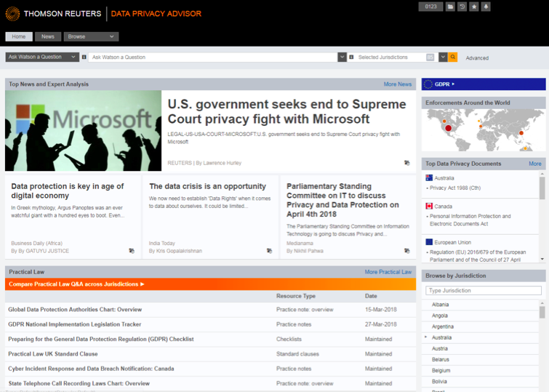Save the Microsoft article to folder icon
This screenshot has height=392, width=549.
point(406,163)
